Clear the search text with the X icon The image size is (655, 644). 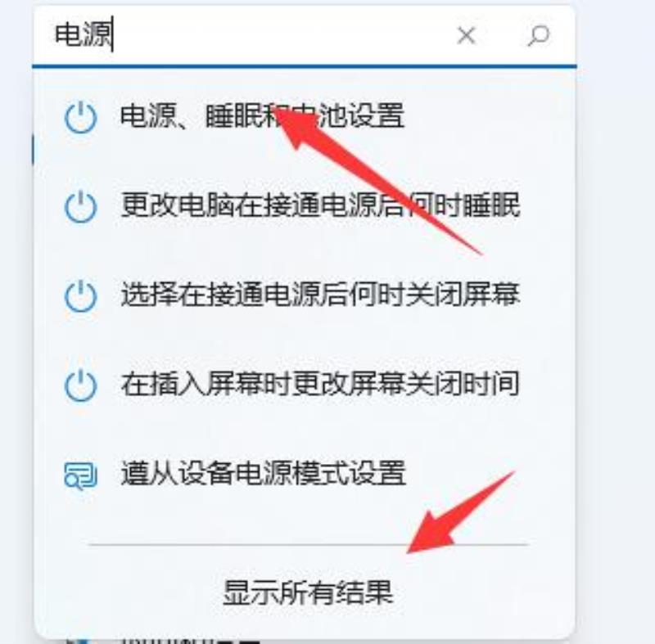click(x=466, y=35)
